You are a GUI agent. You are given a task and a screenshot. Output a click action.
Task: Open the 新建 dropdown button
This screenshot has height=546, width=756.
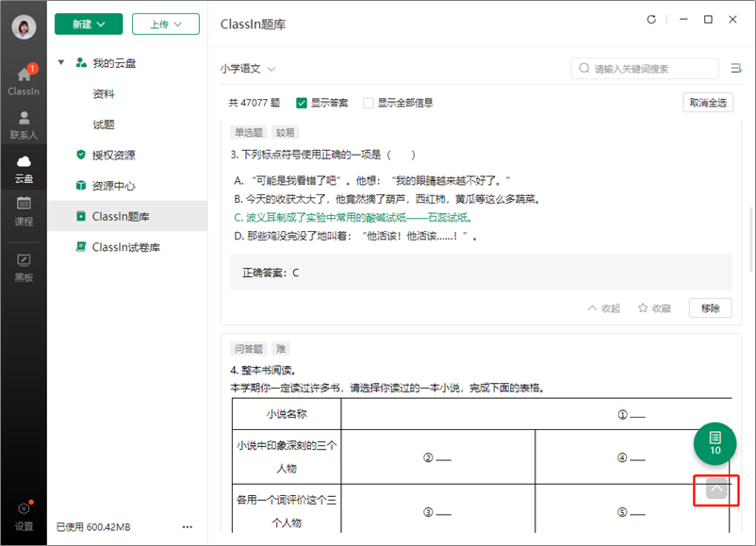tap(89, 25)
